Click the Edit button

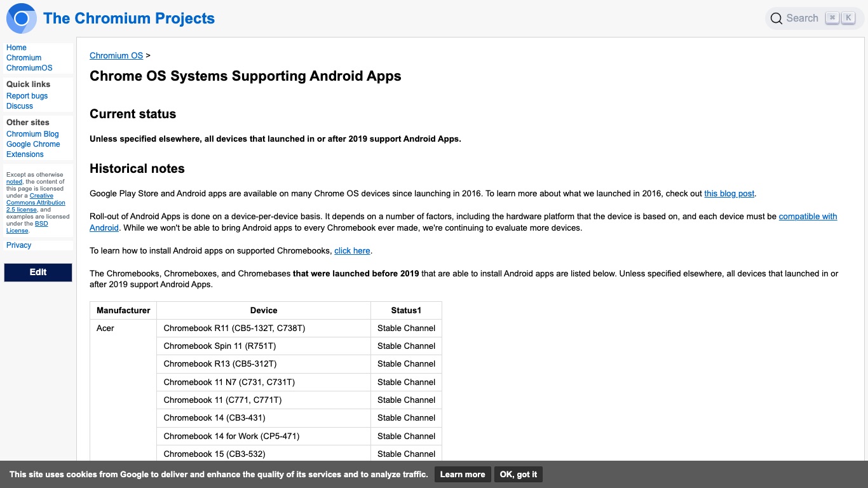[38, 272]
